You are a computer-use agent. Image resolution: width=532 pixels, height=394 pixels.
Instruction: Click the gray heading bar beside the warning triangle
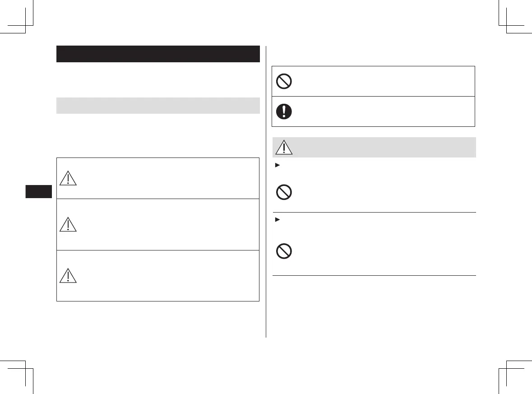coord(384,148)
